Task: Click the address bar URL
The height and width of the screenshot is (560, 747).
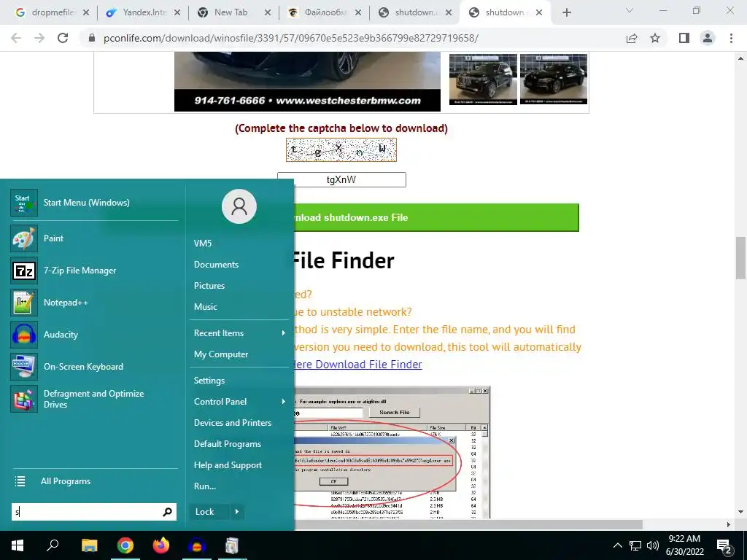Action: pos(290,38)
